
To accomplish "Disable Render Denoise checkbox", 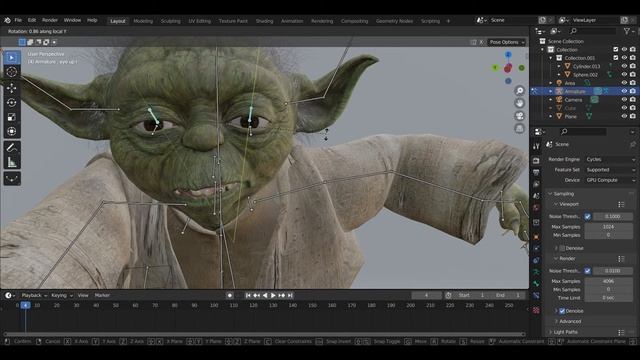I will [x=562, y=311].
